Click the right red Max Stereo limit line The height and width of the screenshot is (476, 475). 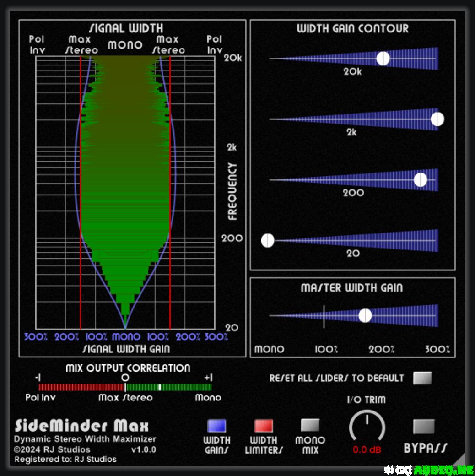coord(170,192)
